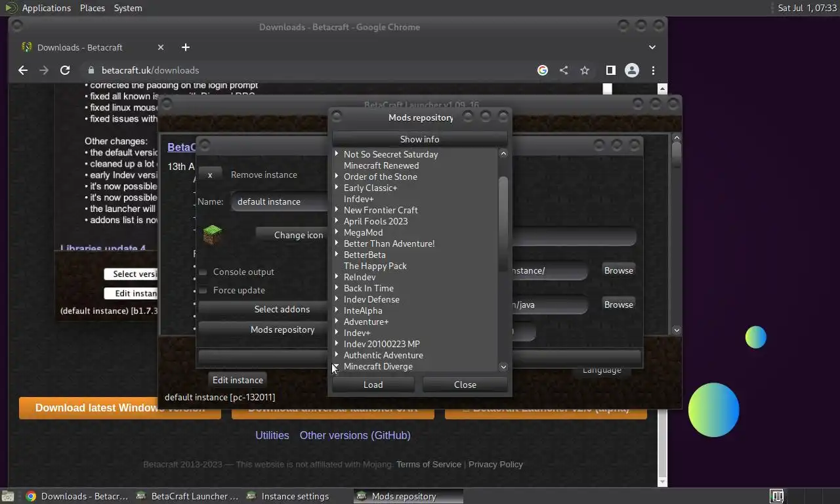Click x button next to Remove instance
Viewport: 840px width, 504px height.
(210, 175)
